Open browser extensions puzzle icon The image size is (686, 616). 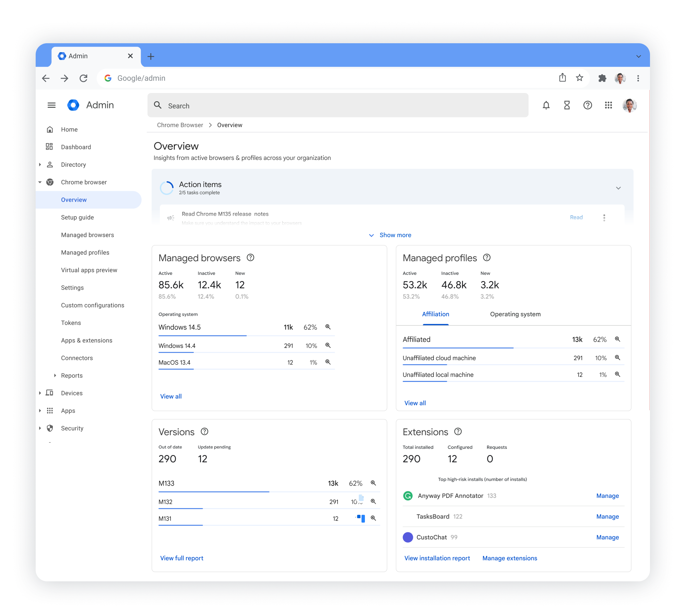pos(602,78)
